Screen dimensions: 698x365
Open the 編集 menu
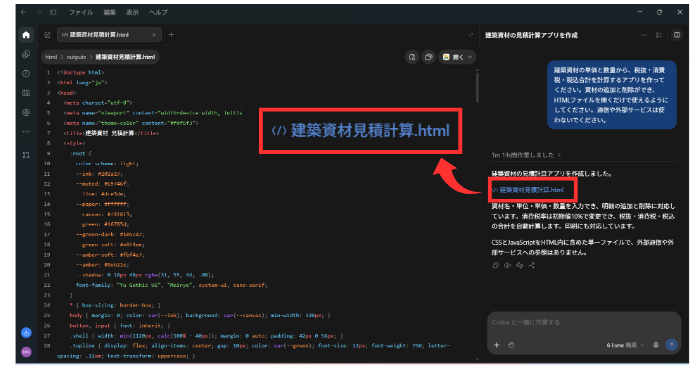(x=110, y=12)
